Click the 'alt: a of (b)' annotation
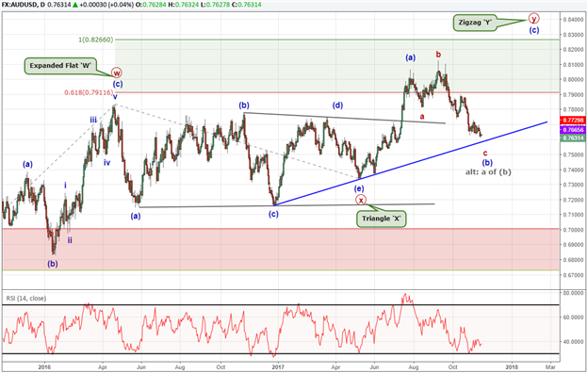Screen dimensions: 588x373 (x=488, y=171)
